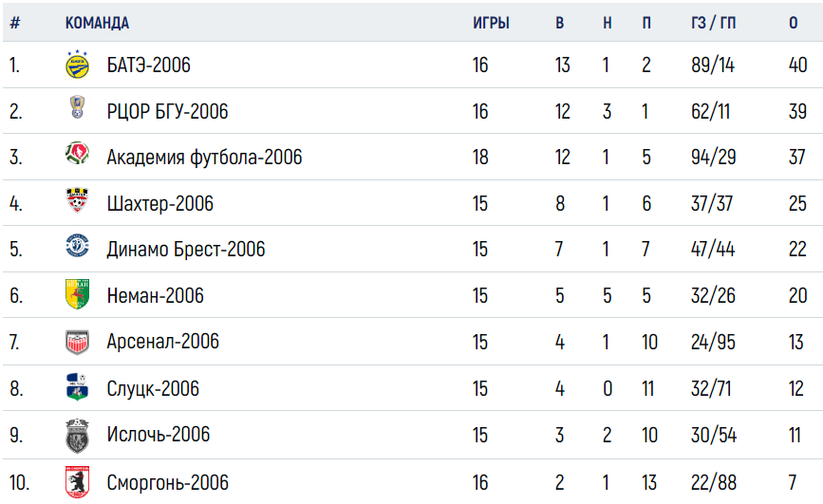The height and width of the screenshot is (504, 823).
Task: Select the Слуцк-2006 team name
Action: tap(153, 388)
